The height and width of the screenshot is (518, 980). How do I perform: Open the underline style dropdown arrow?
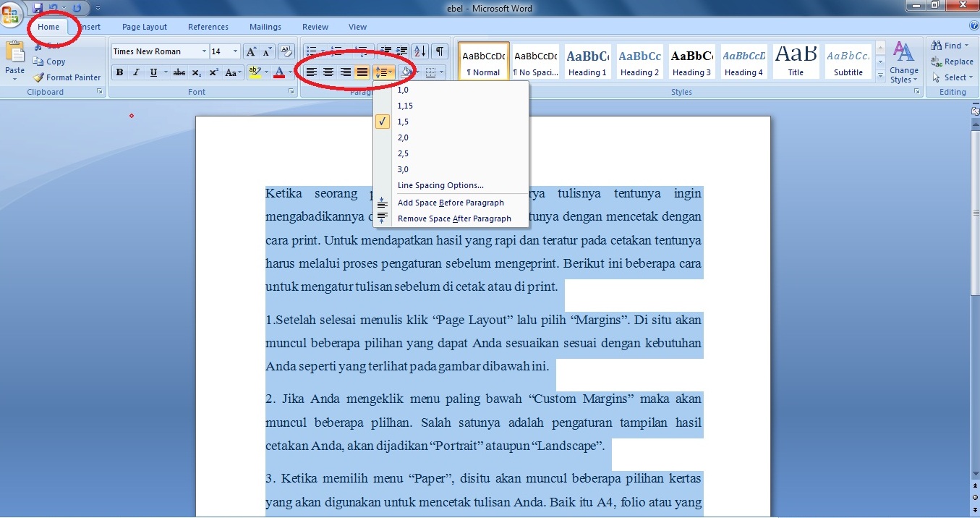point(166,72)
